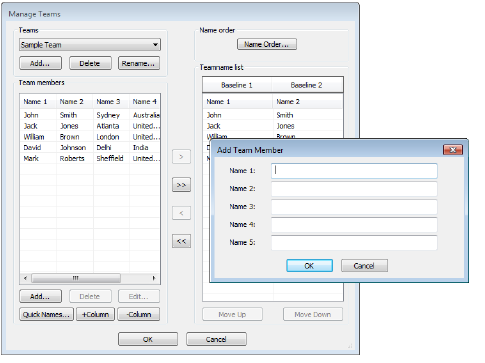Open the Name Order... dialog
Image resolution: width=485 pixels, height=363 pixels.
(267, 44)
